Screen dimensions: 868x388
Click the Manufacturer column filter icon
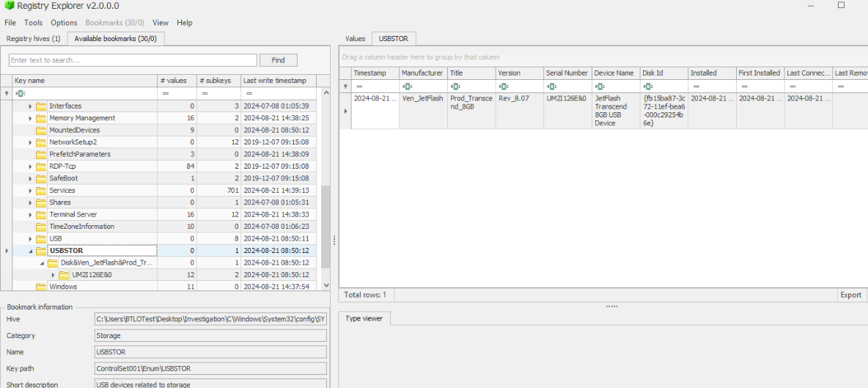pos(406,86)
